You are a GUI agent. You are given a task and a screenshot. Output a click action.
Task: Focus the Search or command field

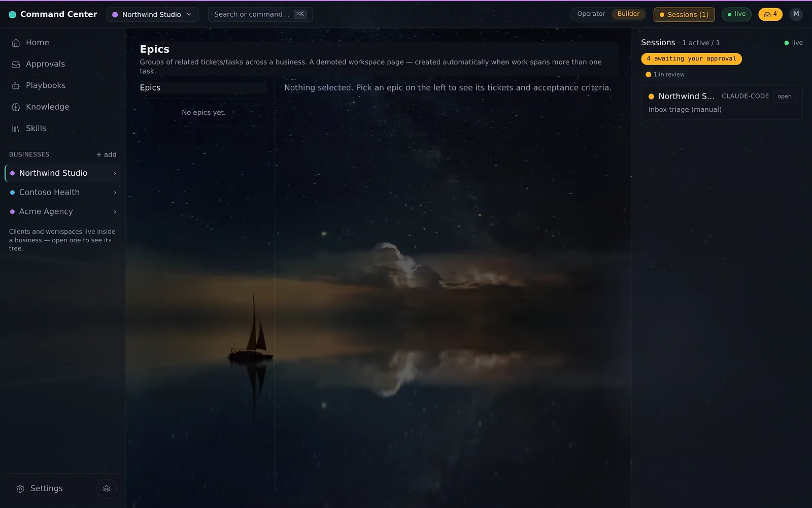(x=260, y=15)
